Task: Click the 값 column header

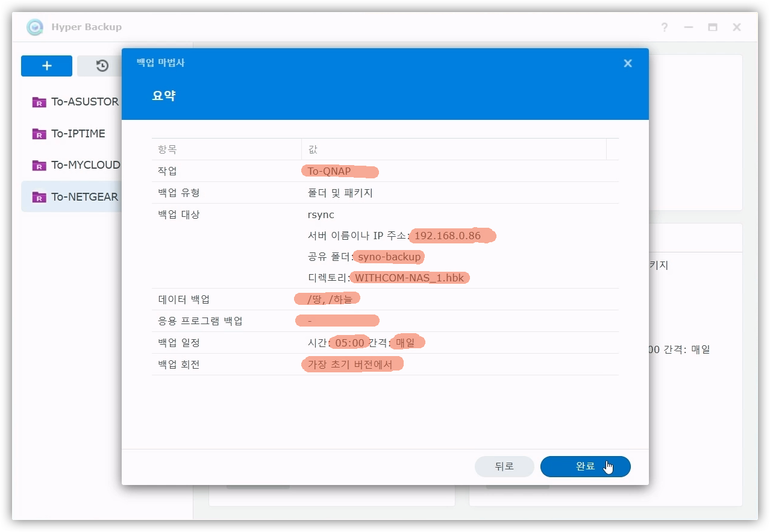Action: point(313,149)
